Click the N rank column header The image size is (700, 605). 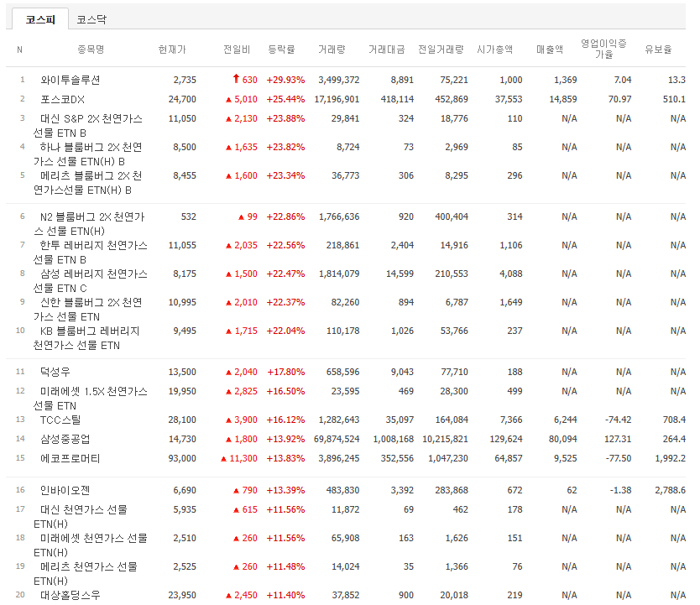click(19, 50)
